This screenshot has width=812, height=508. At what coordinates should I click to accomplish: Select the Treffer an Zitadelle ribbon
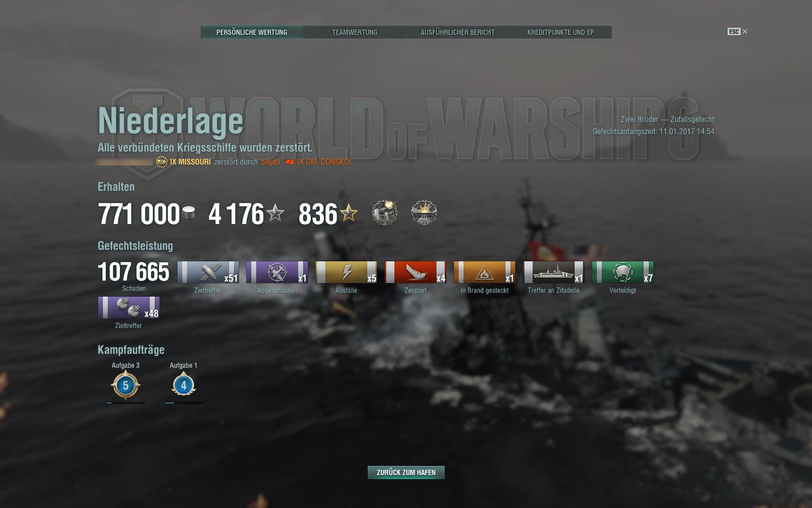(553, 272)
